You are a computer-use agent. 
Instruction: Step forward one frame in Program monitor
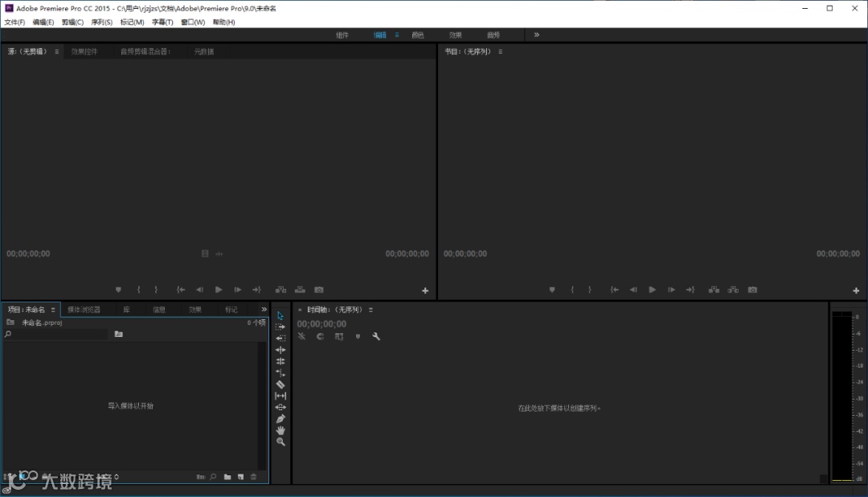click(671, 290)
